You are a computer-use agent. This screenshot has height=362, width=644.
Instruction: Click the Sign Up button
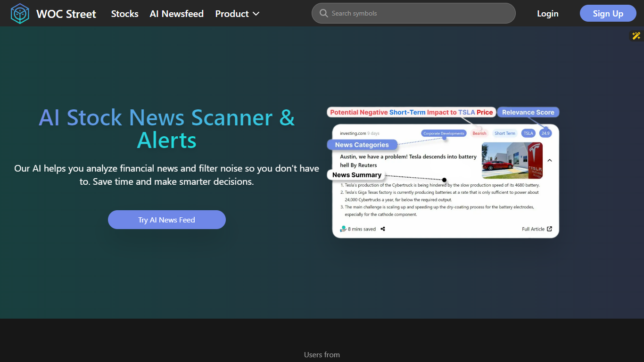click(x=608, y=14)
